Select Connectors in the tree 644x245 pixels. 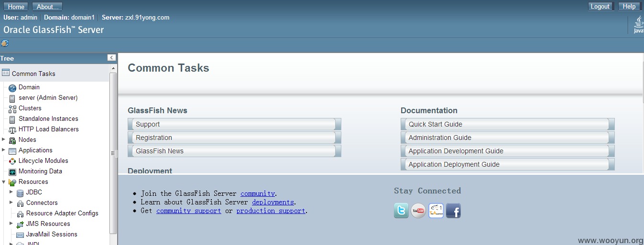point(42,202)
